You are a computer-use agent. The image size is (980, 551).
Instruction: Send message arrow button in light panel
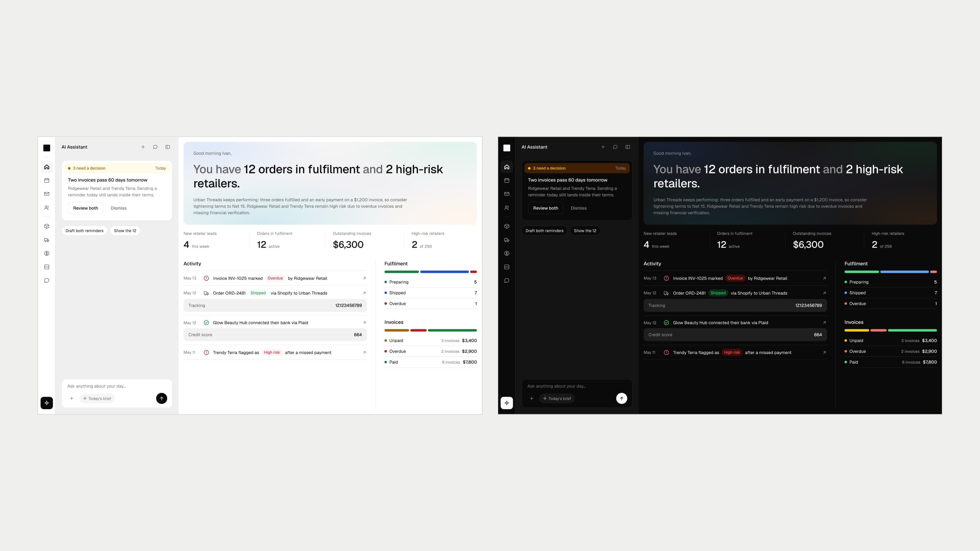(162, 398)
